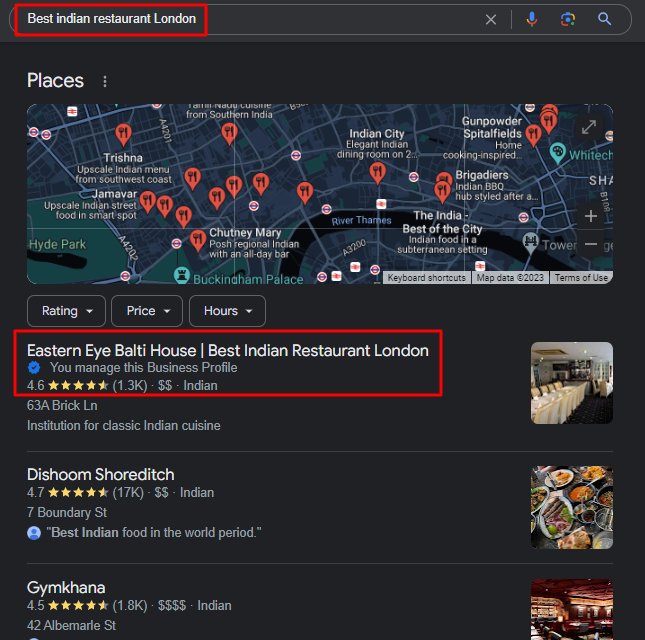Zoom out on the map with minus
Viewport: 645px width, 640px height.
click(x=591, y=244)
